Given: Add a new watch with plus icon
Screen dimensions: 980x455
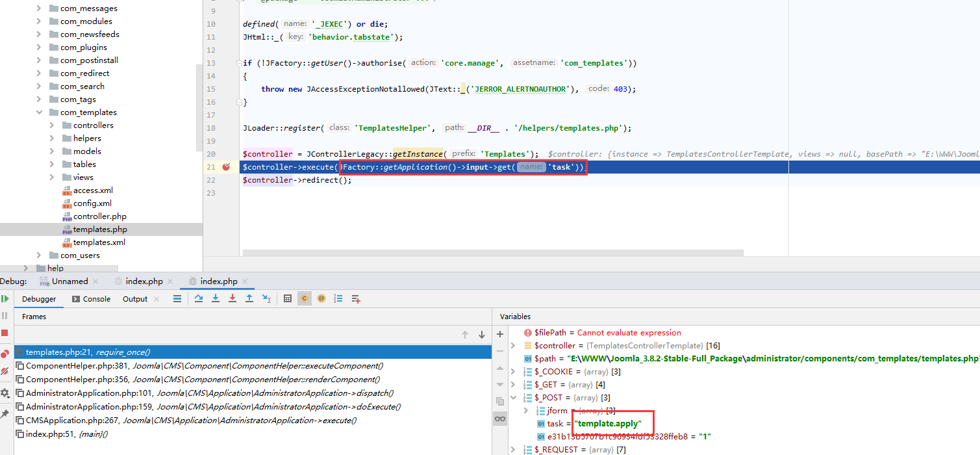Looking at the screenshot, I should click(x=500, y=334).
